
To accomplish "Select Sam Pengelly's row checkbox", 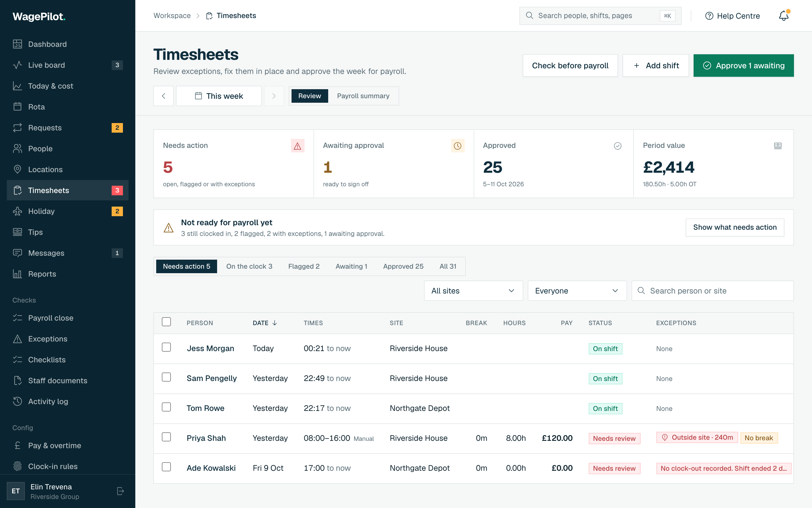I will point(166,377).
